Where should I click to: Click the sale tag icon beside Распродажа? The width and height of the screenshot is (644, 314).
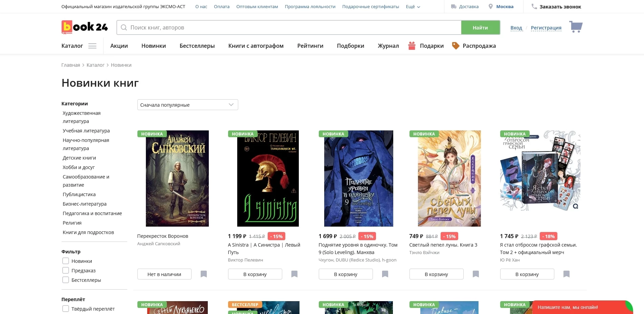pyautogui.click(x=456, y=46)
